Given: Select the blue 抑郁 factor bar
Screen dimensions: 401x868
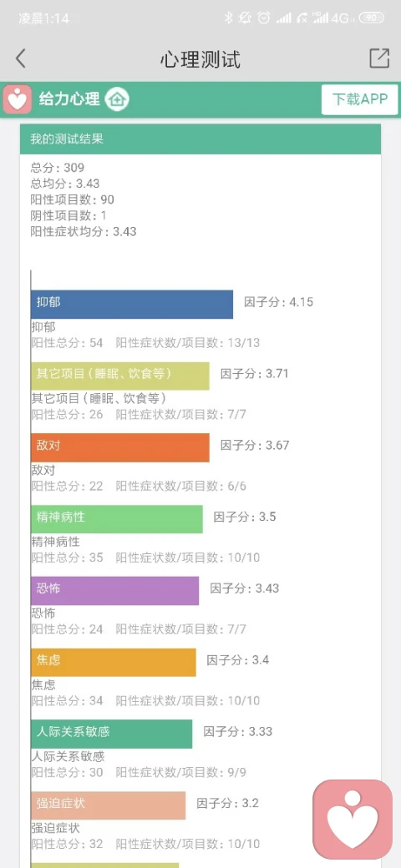Looking at the screenshot, I should (132, 304).
